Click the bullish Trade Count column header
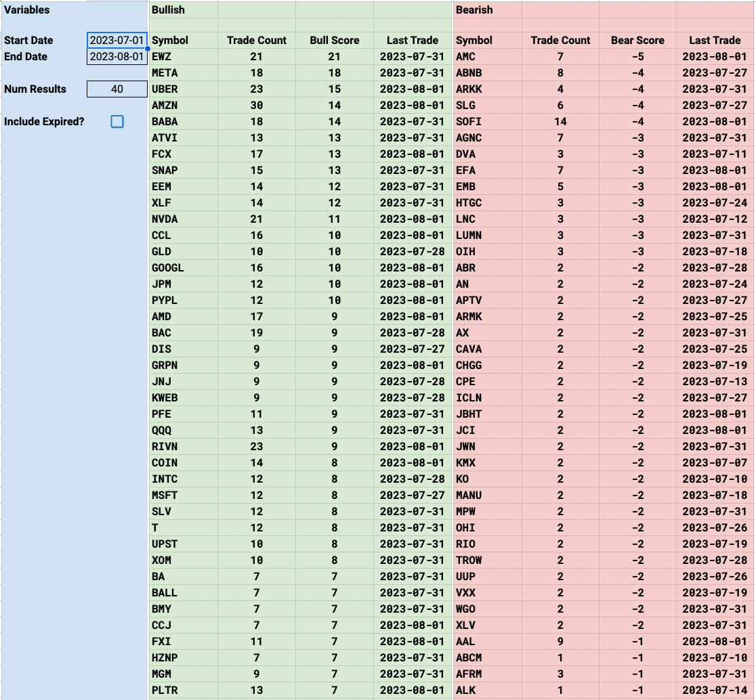 pyautogui.click(x=257, y=41)
